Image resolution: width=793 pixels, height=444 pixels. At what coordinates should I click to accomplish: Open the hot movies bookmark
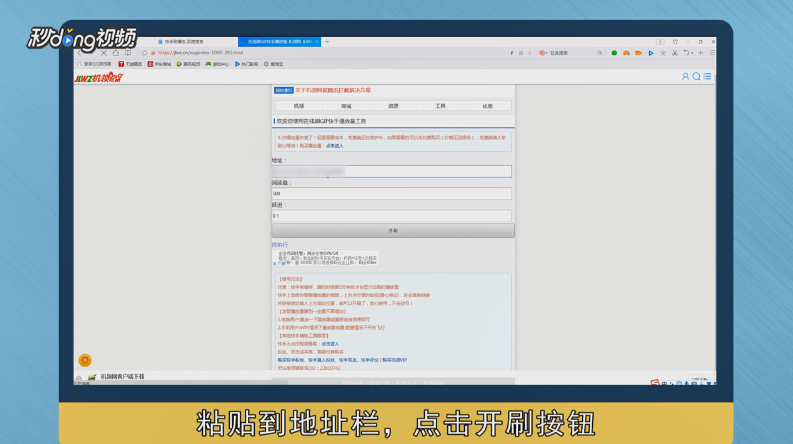pos(246,64)
